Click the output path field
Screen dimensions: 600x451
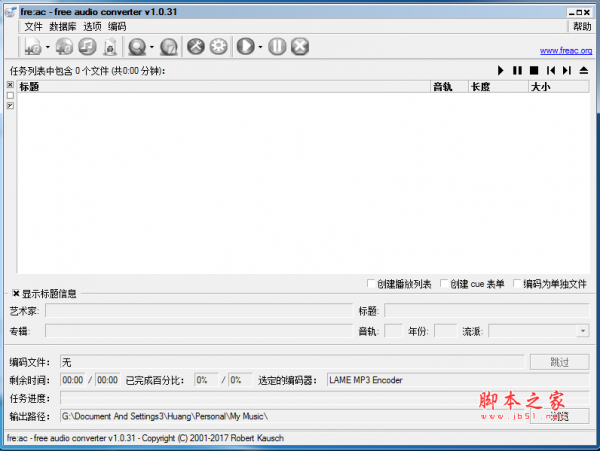tap(294, 416)
